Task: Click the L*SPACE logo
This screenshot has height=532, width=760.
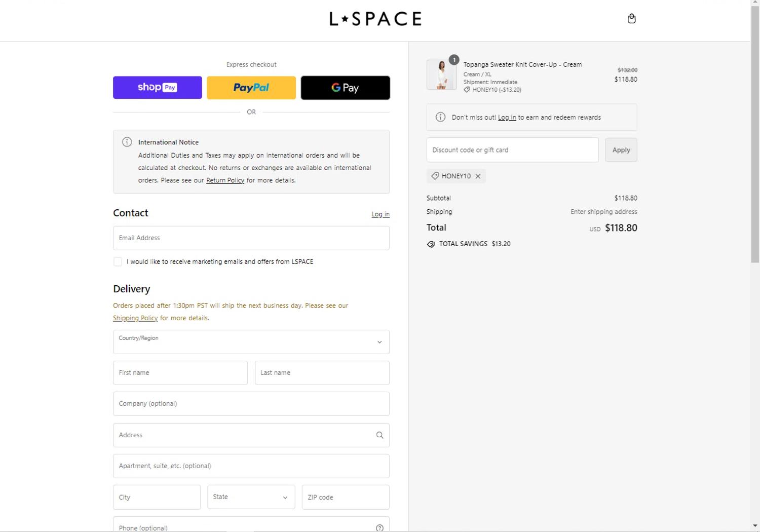Action: pyautogui.click(x=375, y=19)
